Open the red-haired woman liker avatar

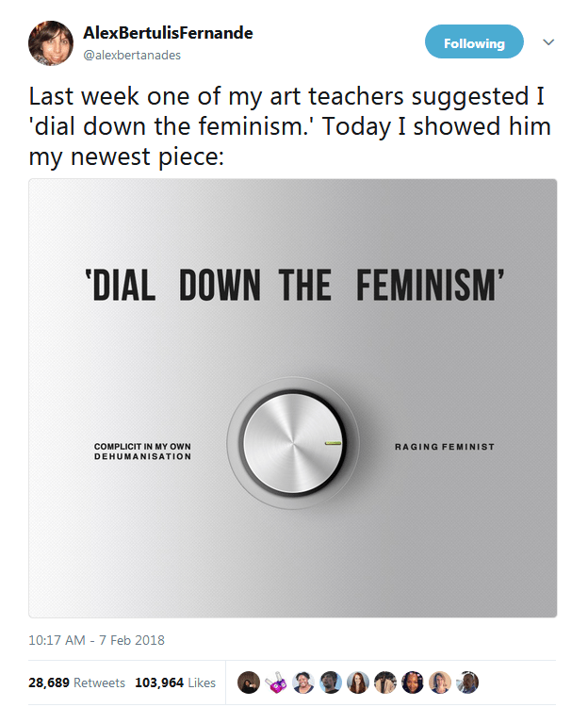point(359,682)
